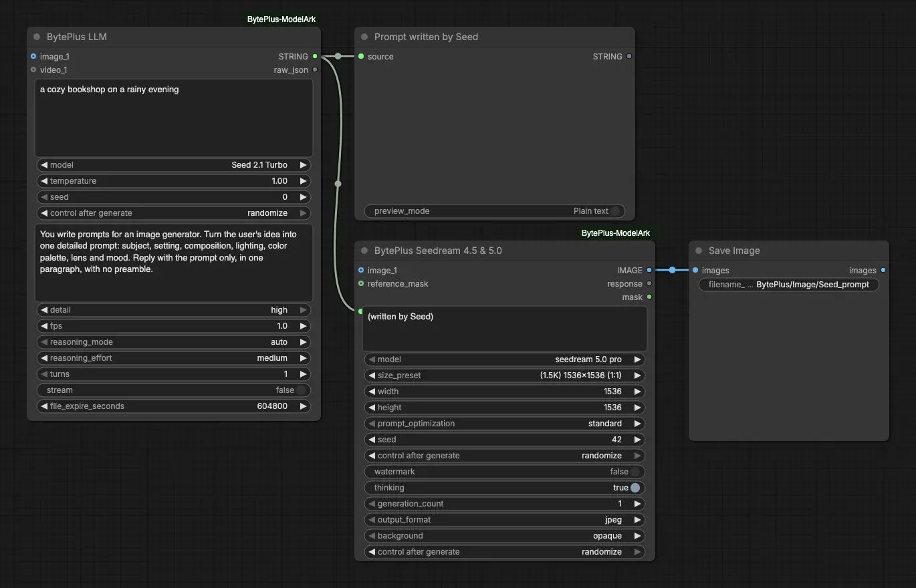Click the images output port on Save Image
This screenshot has width=916, height=588.
[x=883, y=270]
